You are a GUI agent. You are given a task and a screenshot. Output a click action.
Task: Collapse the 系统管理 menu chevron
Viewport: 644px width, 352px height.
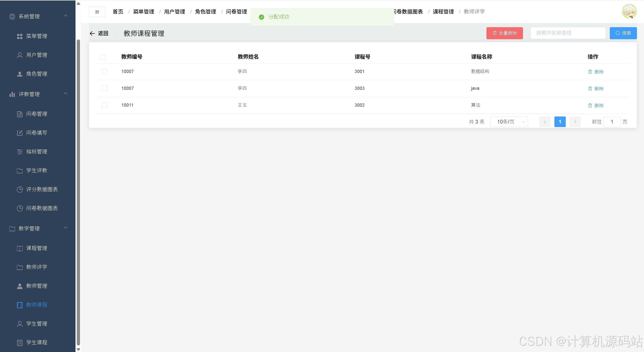point(66,16)
